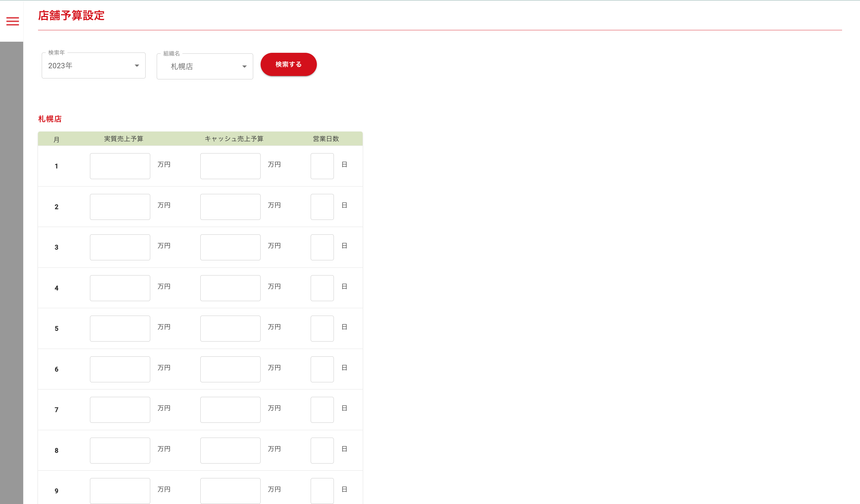This screenshot has height=504, width=860.
Task: Open the 検索年 2023年 dropdown
Action: pyautogui.click(x=93, y=65)
